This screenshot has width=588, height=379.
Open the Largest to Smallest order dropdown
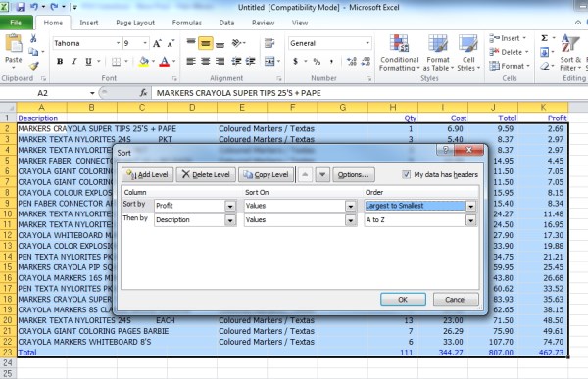[470, 206]
